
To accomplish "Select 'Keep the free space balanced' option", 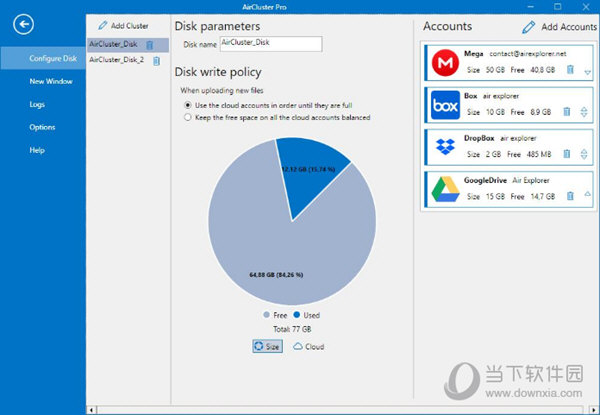I will (188, 117).
